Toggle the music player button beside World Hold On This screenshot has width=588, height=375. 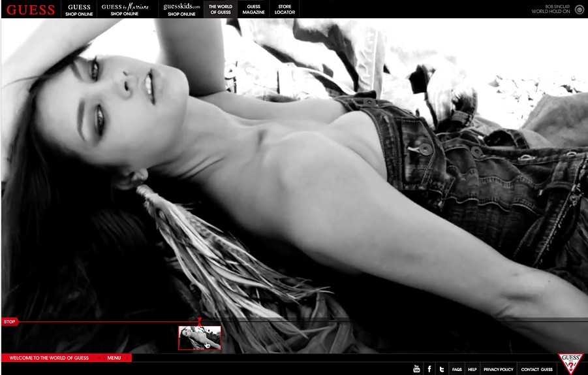pyautogui.click(x=579, y=9)
